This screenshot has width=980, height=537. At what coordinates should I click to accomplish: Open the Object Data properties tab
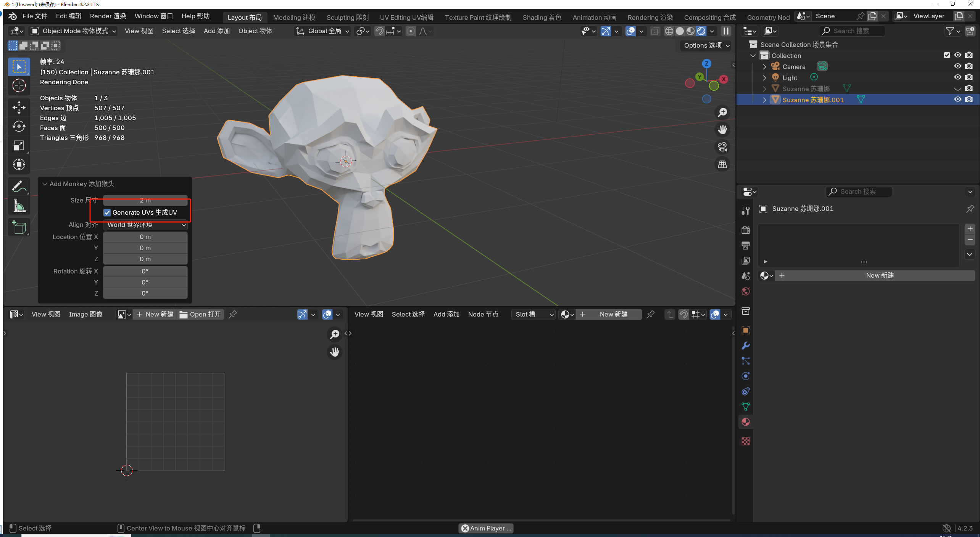point(745,407)
